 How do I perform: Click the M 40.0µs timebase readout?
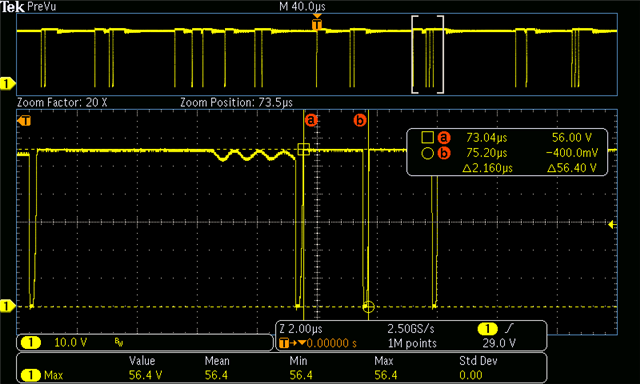point(302,7)
